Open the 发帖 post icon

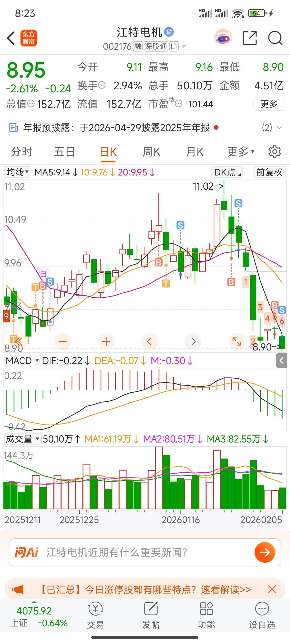tap(151, 616)
